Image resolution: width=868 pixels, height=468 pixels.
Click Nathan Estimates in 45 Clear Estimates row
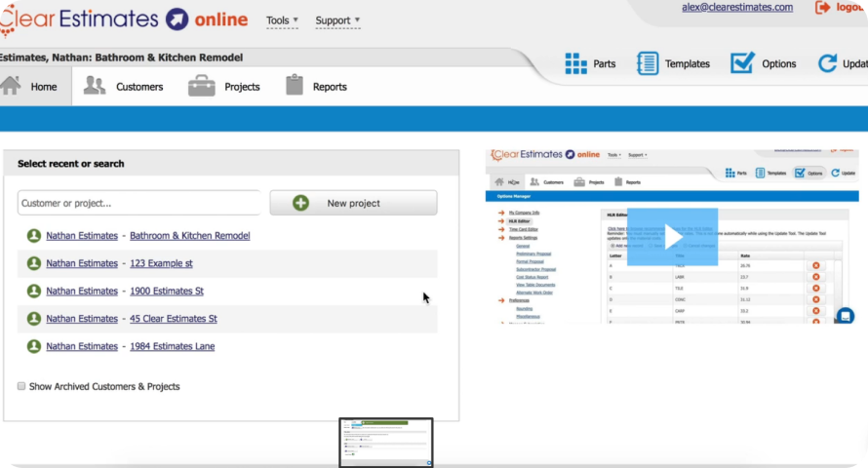coord(82,319)
